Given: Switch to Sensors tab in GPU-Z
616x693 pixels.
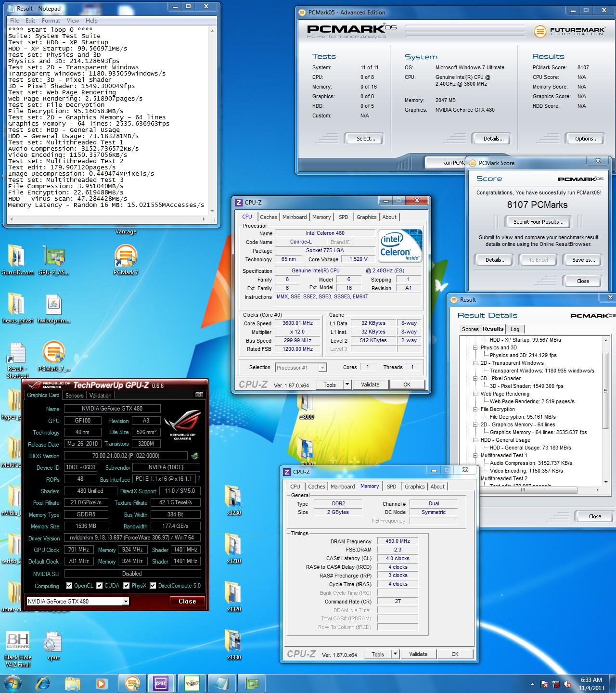Looking at the screenshot, I should (74, 396).
